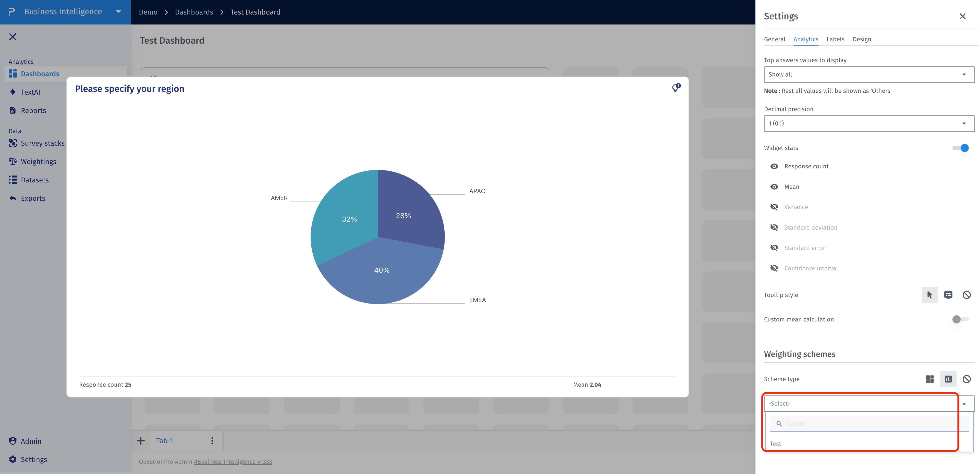Image resolution: width=980 pixels, height=474 pixels.
Task: Switch to General settings tab
Action: tap(774, 39)
